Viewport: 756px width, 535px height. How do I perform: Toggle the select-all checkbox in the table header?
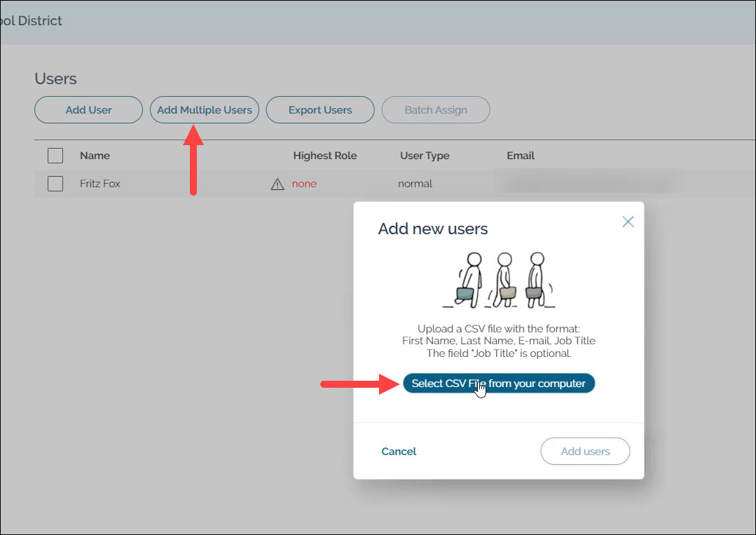point(55,156)
